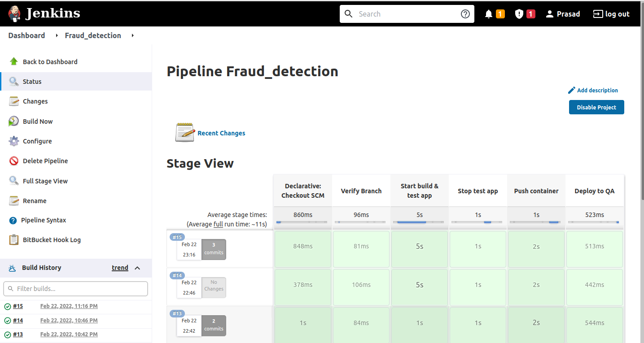Open build #13 link in history
This screenshot has width=644, height=343.
[x=18, y=334]
